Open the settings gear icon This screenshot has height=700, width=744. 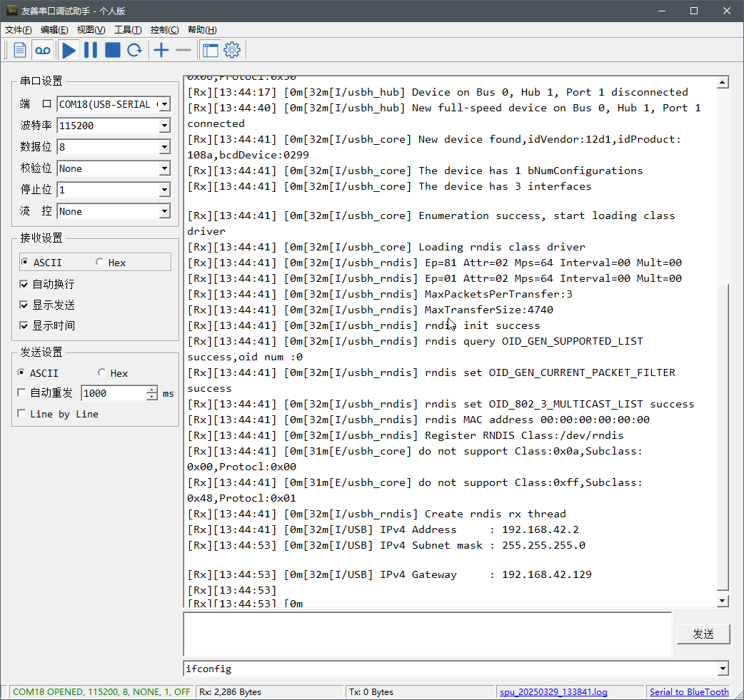(x=231, y=50)
